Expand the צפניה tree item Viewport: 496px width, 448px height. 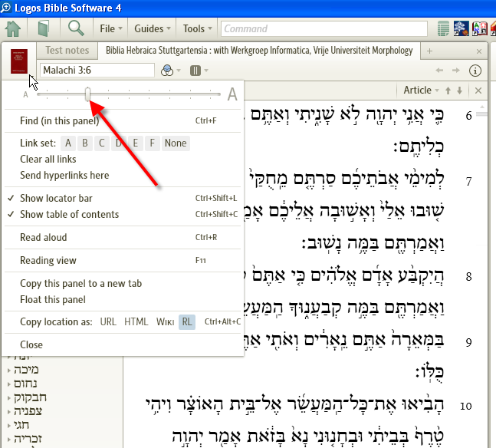click(x=9, y=411)
